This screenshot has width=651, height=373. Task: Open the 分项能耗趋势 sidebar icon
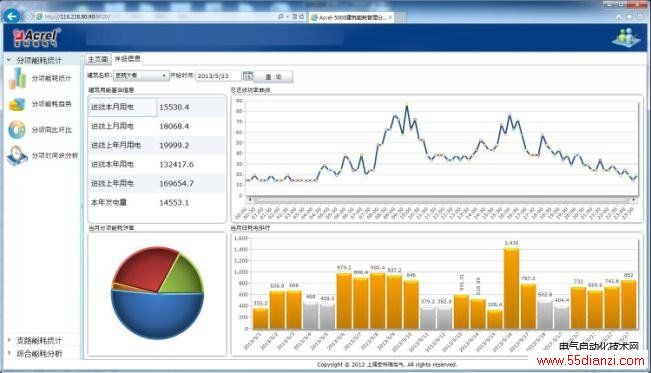tap(17, 104)
